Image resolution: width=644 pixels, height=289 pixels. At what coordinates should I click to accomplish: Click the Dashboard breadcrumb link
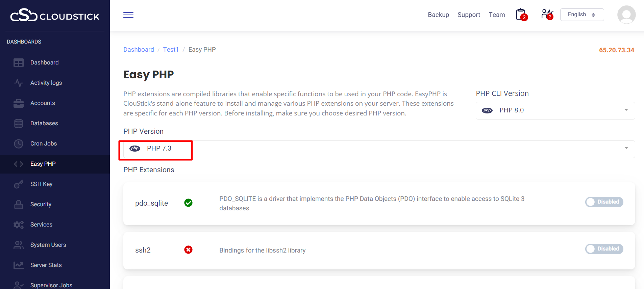139,50
